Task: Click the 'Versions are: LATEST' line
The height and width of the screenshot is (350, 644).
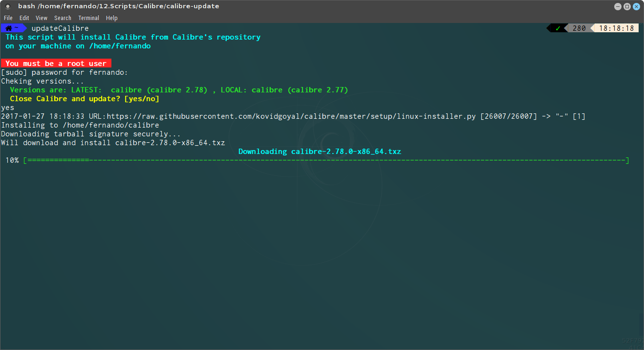Action: [x=179, y=90]
